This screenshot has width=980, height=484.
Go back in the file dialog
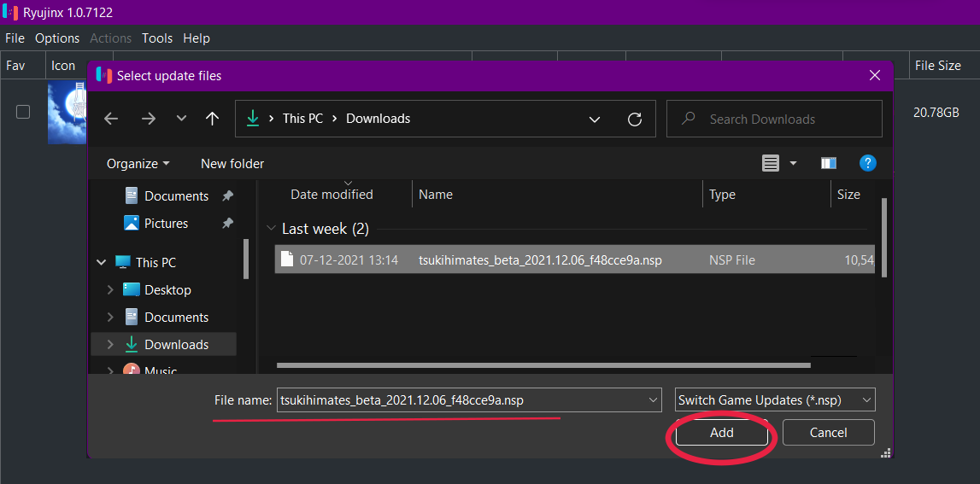(111, 119)
